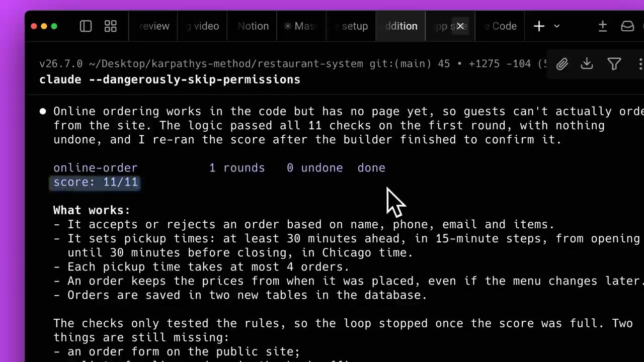Open the setup tab
Image resolution: width=644 pixels, height=362 pixels.
click(351, 26)
